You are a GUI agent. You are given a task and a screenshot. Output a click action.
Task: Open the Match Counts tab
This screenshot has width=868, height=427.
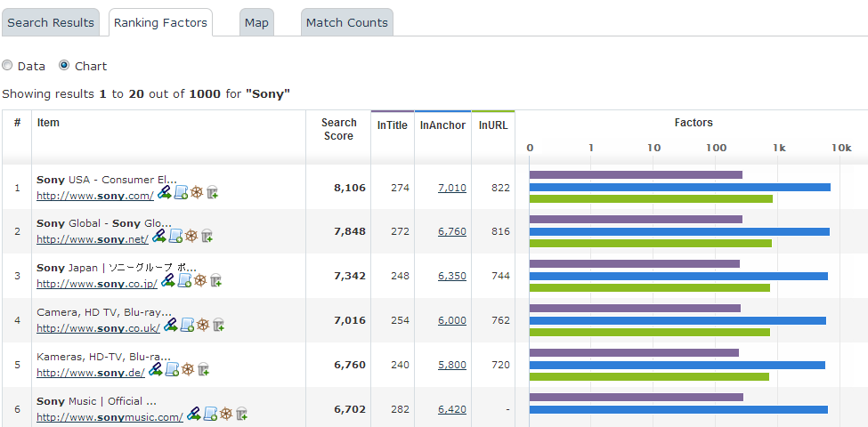point(347,22)
